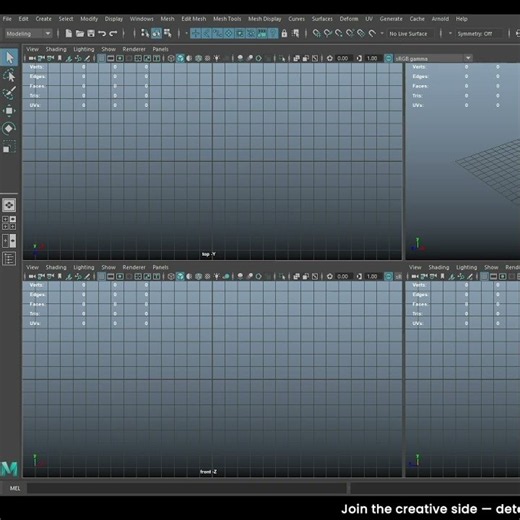Screen dimensions: 520x520
Task: Open the Outliner layout button
Action: 9,259
